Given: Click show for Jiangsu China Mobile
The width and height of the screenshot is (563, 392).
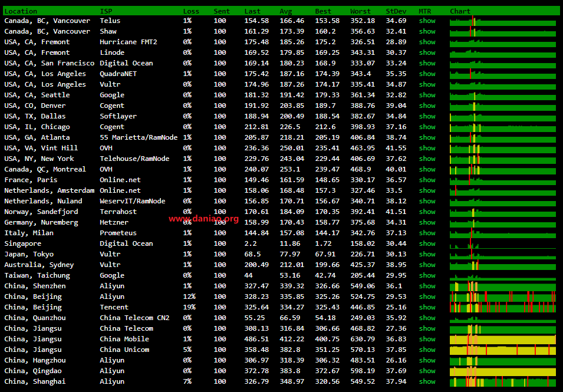Looking at the screenshot, I should [427, 339].
